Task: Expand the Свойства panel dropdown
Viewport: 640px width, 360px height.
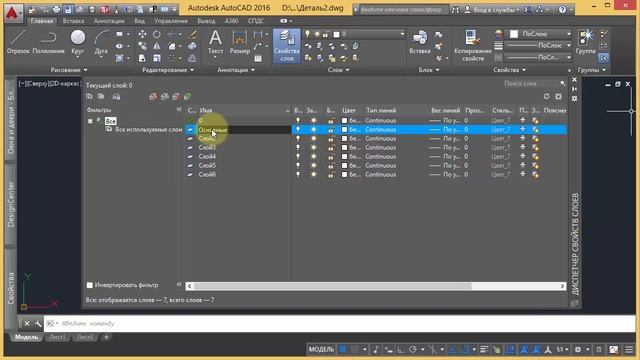Action: click(x=509, y=70)
